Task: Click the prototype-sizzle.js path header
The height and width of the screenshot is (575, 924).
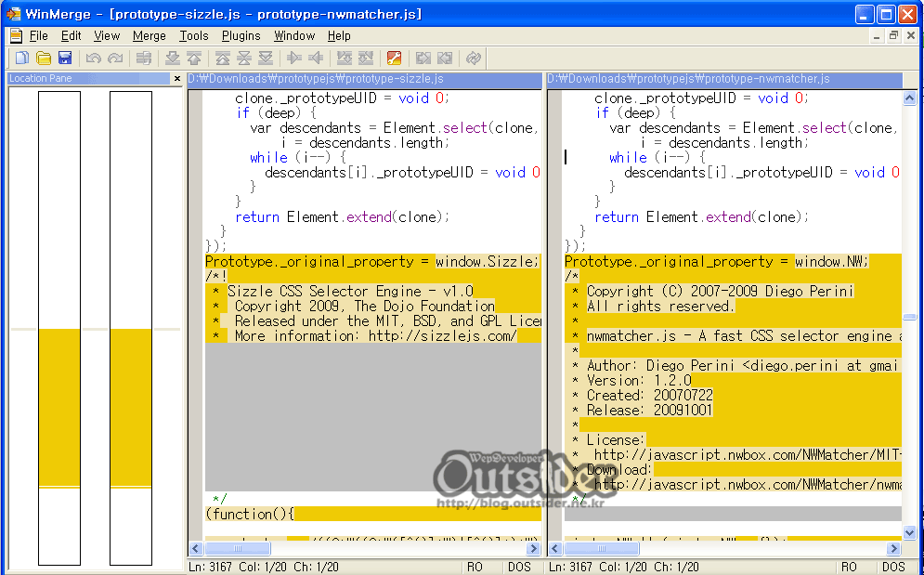Action: pyautogui.click(x=365, y=79)
